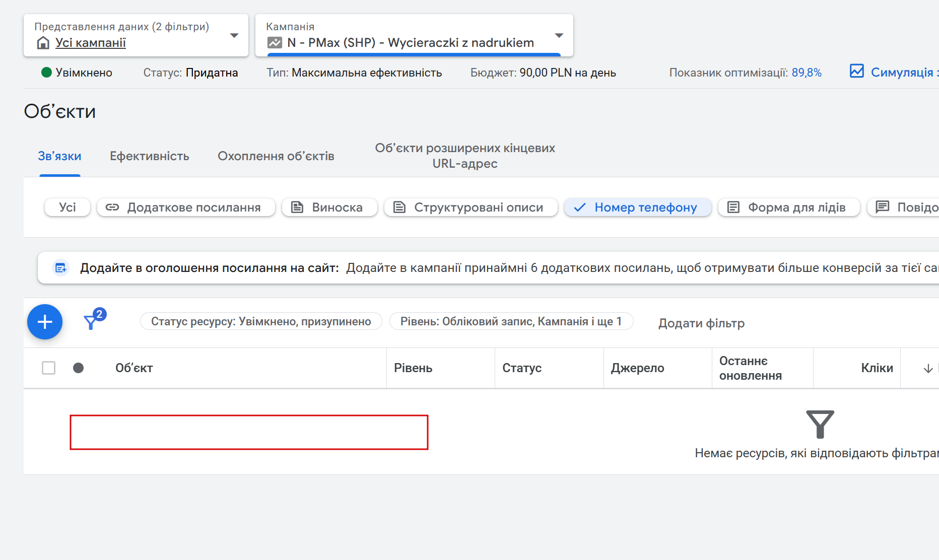Click the sitelink recommendation icon in banner
The height and width of the screenshot is (560, 939).
click(61, 268)
